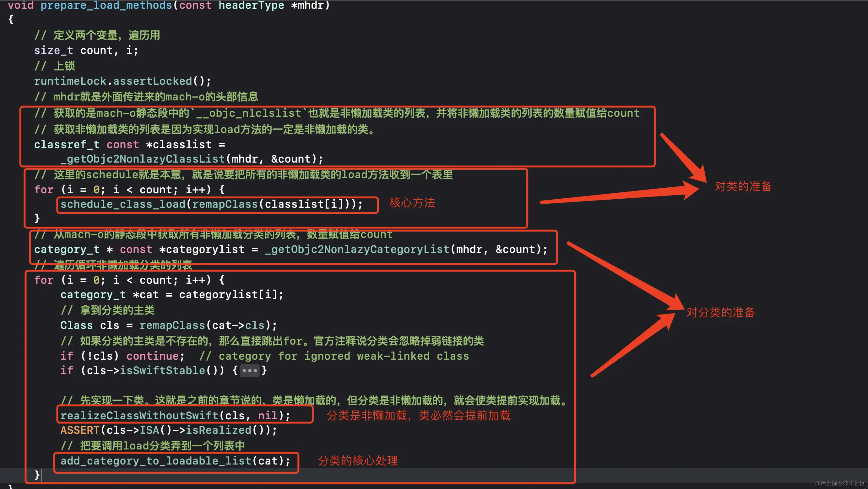Click the red label 分类的核心处理
The image size is (868, 489).
point(358,461)
